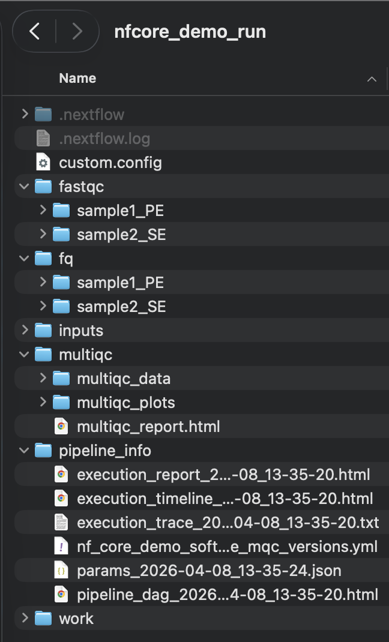Click the multiqc_report.html Chrome file icon
389x642 pixels.
(x=61, y=426)
